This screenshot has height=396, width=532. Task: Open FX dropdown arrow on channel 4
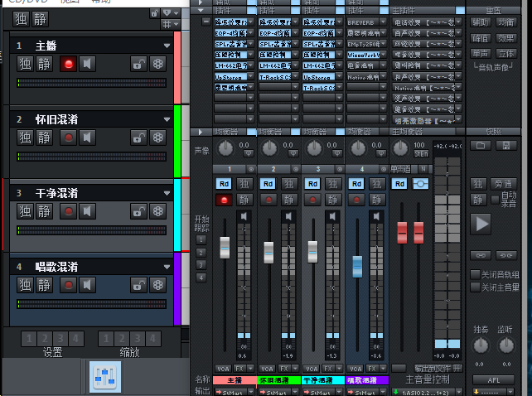coord(384,368)
